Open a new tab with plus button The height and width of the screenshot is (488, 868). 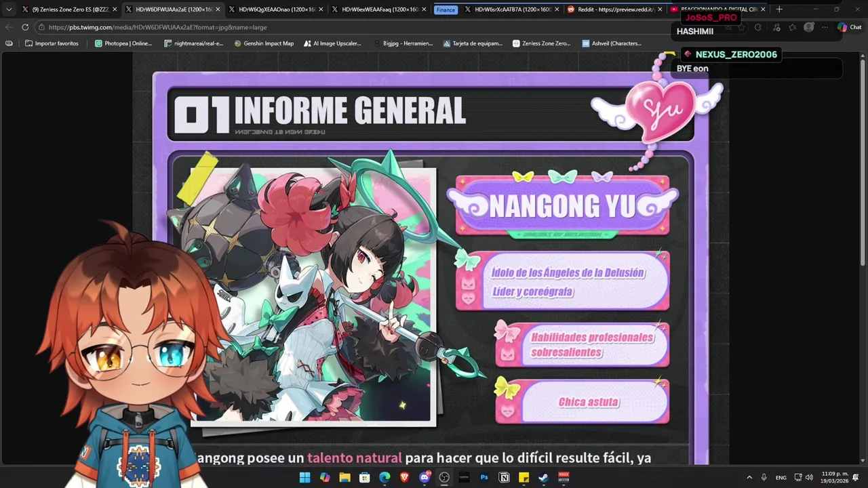[779, 9]
